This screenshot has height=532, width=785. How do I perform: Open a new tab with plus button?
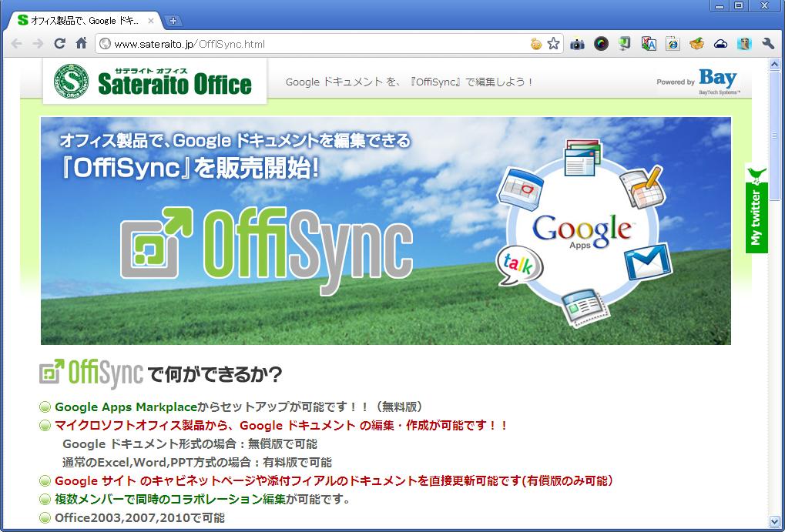tap(173, 21)
